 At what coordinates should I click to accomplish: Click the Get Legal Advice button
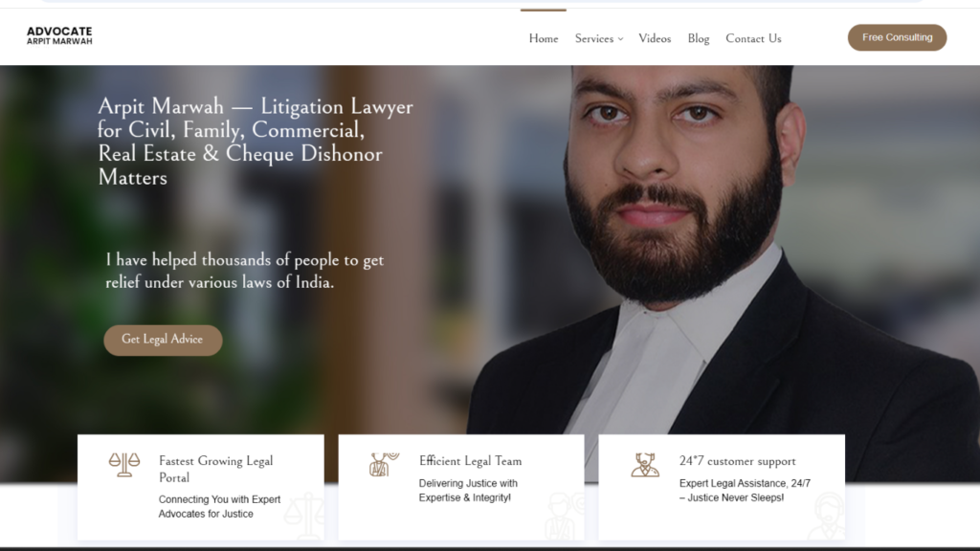point(163,340)
